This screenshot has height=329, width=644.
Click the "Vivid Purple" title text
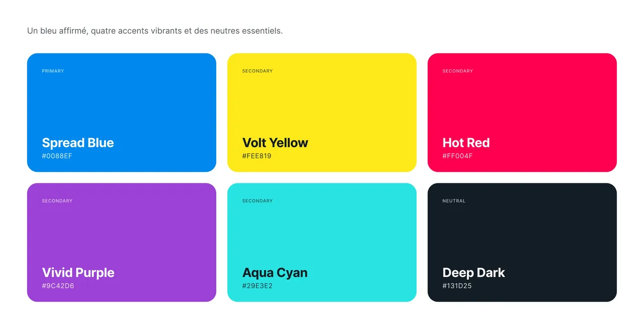(x=78, y=273)
